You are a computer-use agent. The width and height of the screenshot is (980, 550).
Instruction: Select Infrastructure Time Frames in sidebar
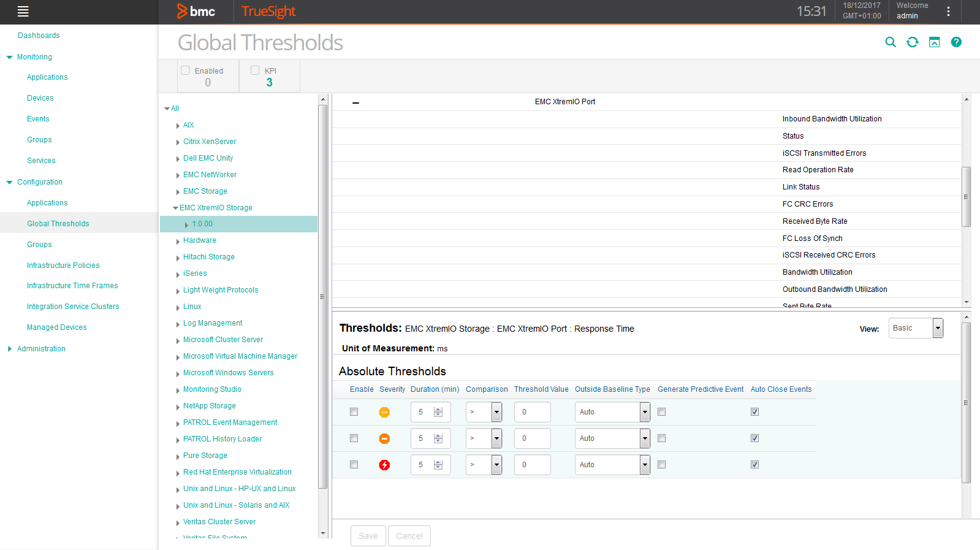coord(72,286)
